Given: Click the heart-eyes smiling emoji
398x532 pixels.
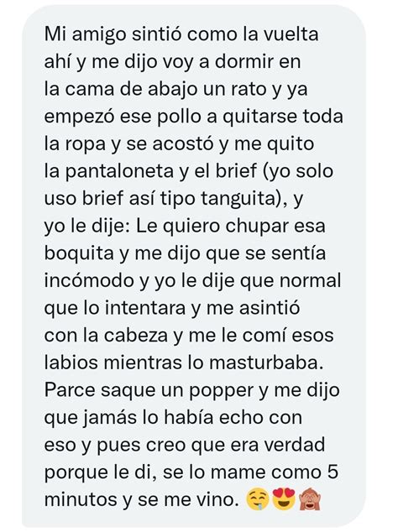Looking at the screenshot, I should 284,500.
